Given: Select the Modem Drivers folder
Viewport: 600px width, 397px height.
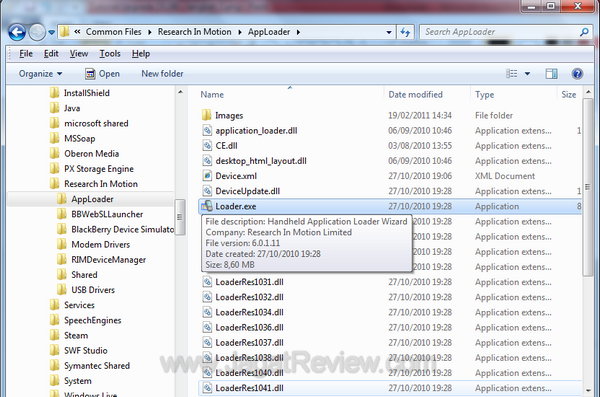Looking at the screenshot, I should click(101, 244).
